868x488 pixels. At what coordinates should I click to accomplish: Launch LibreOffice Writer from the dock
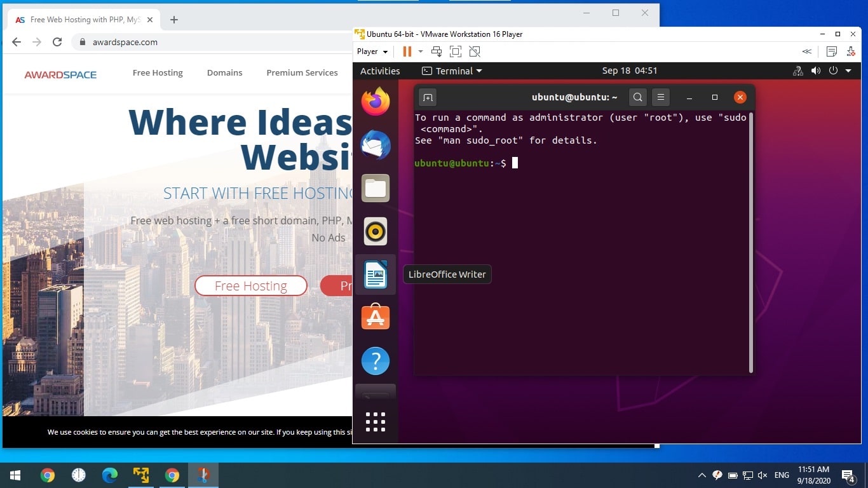coord(376,274)
